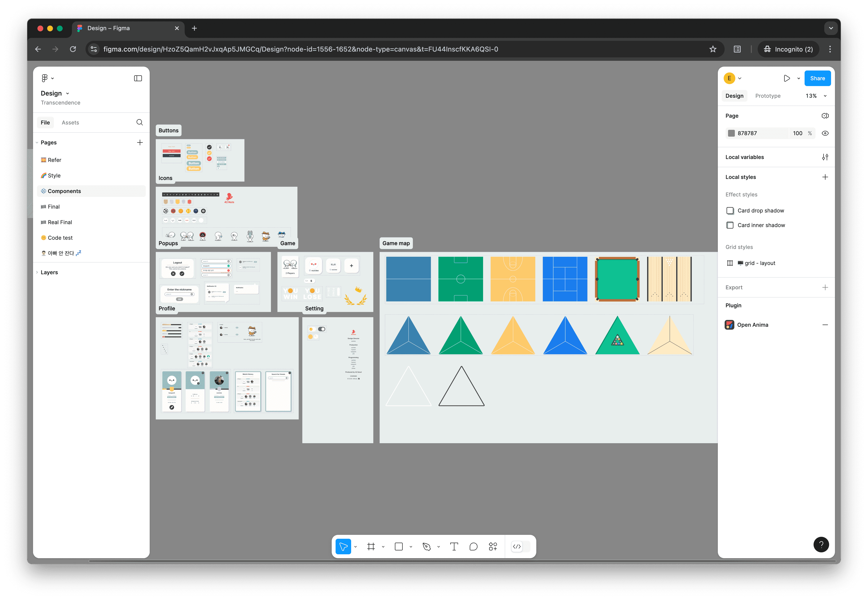
Task: Select the Rectangle shape tool
Action: click(399, 546)
